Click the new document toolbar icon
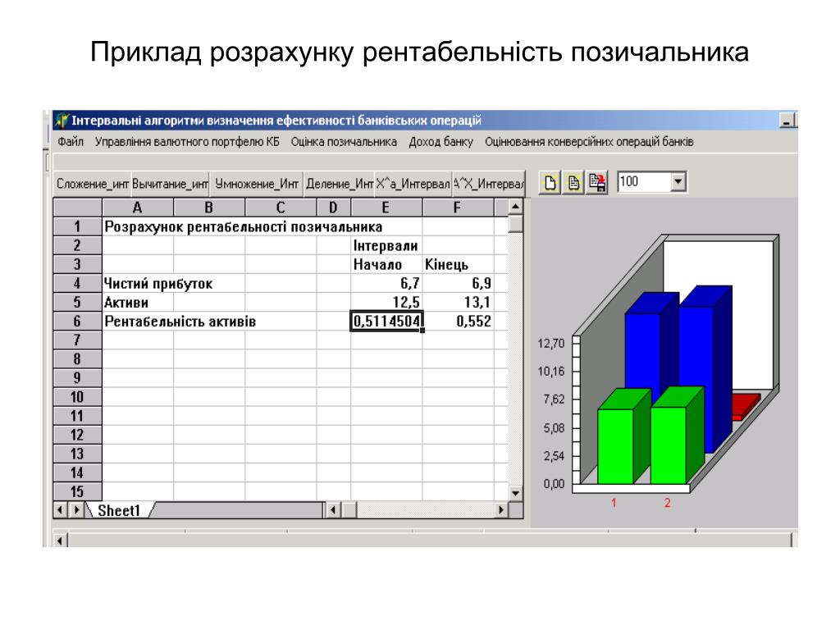This screenshot has height=630, width=840. click(x=550, y=183)
